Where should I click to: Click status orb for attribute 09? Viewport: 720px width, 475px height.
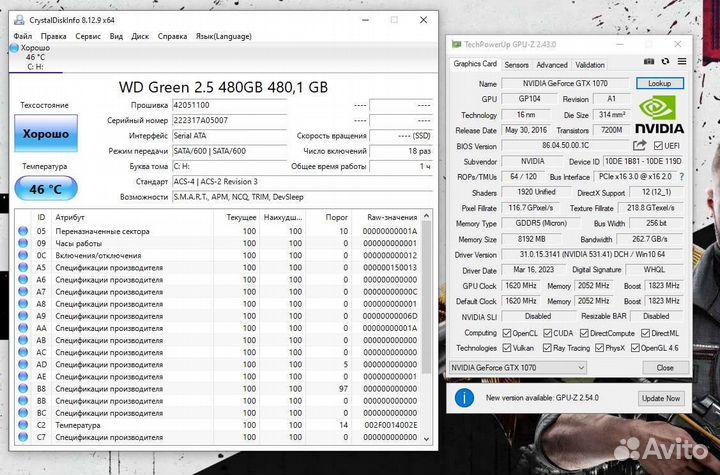[23, 243]
